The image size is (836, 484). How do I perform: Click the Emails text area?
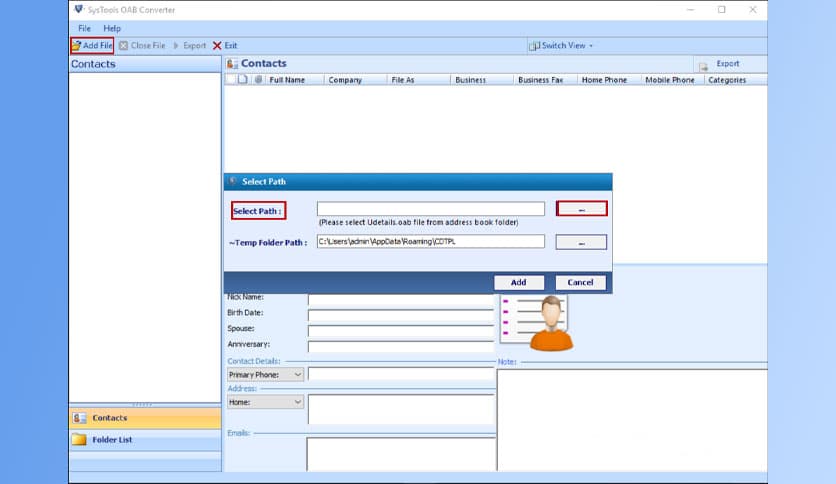point(401,455)
